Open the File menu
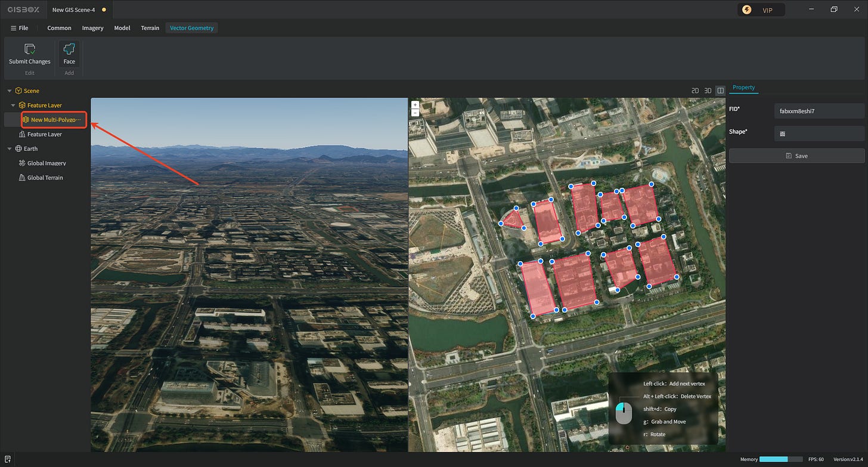 [x=19, y=28]
